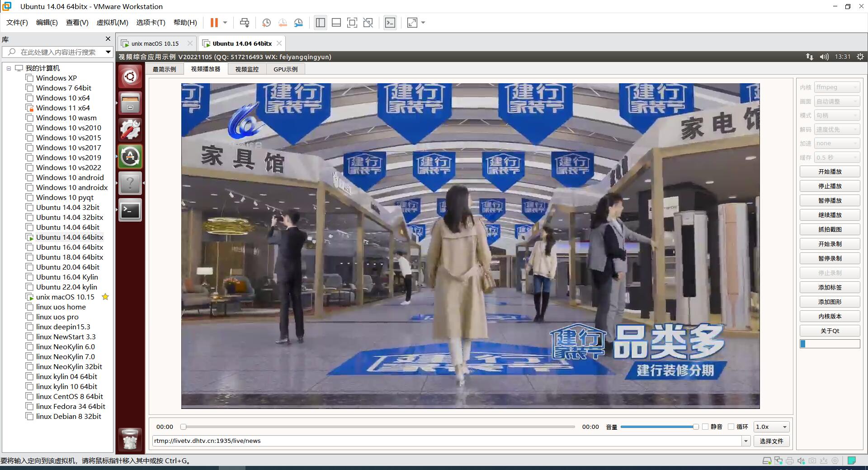This screenshot has height=470, width=868.
Task: Click the 开始录制 button
Action: [x=830, y=244]
